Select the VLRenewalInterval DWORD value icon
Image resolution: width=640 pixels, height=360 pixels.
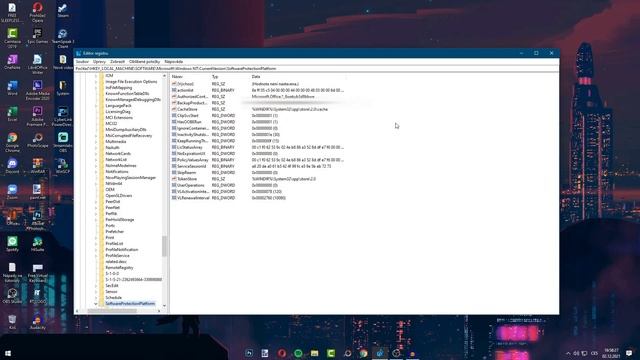click(174, 198)
